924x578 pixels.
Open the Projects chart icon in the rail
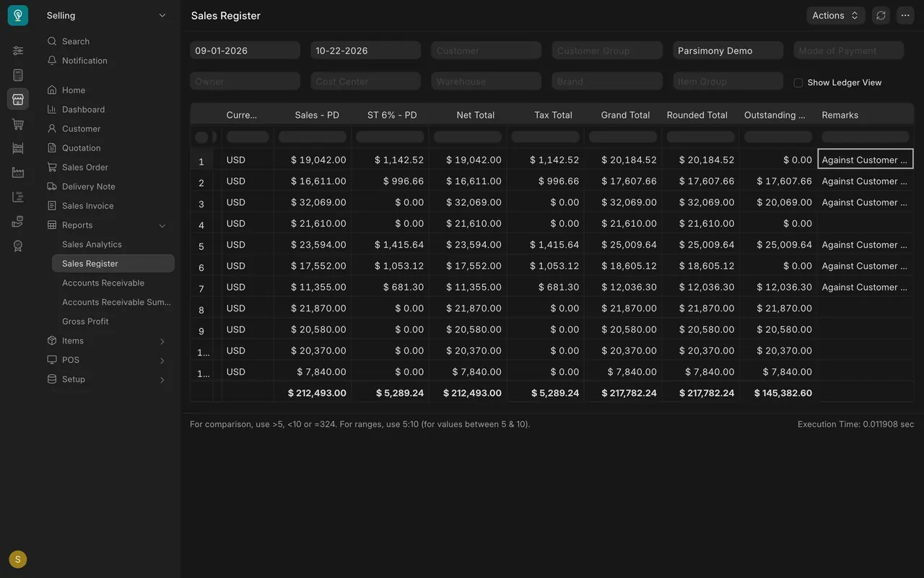pyautogui.click(x=18, y=197)
